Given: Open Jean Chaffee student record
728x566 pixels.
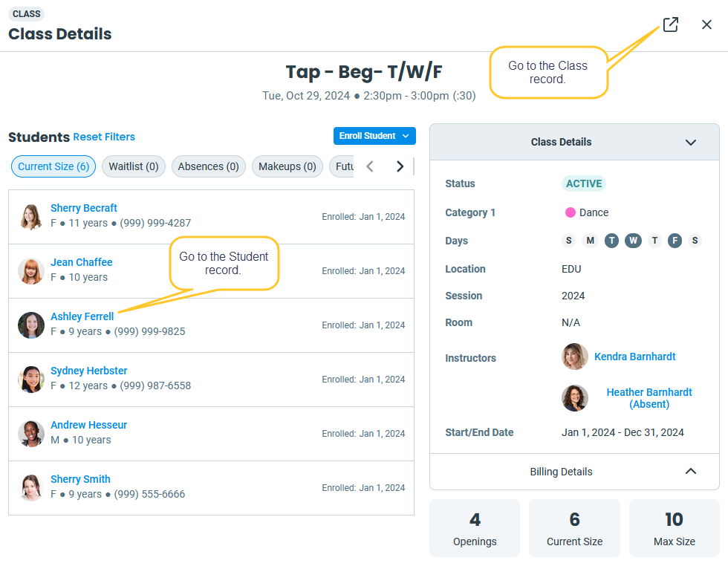Looking at the screenshot, I should [81, 262].
